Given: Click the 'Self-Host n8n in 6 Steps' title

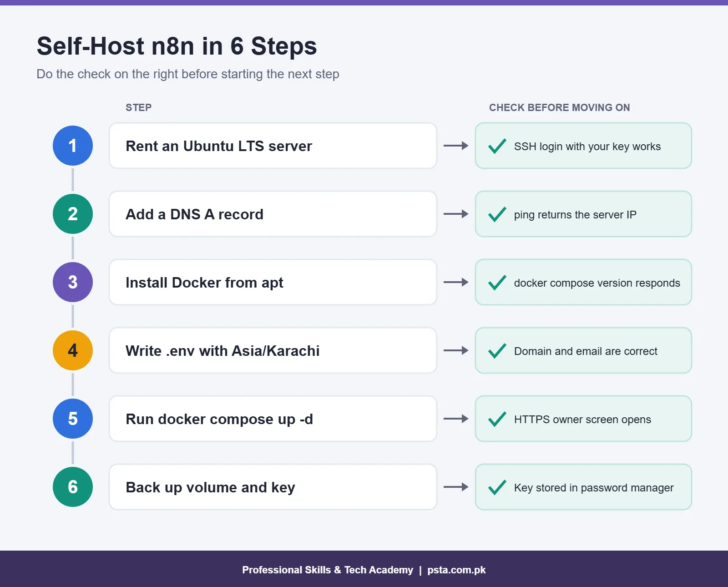Looking at the screenshot, I should 177,46.
